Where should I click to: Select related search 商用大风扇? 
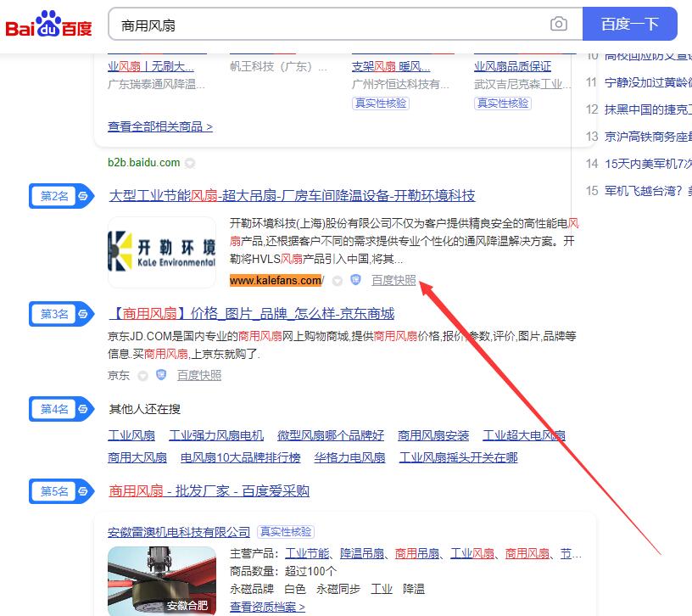click(x=137, y=457)
